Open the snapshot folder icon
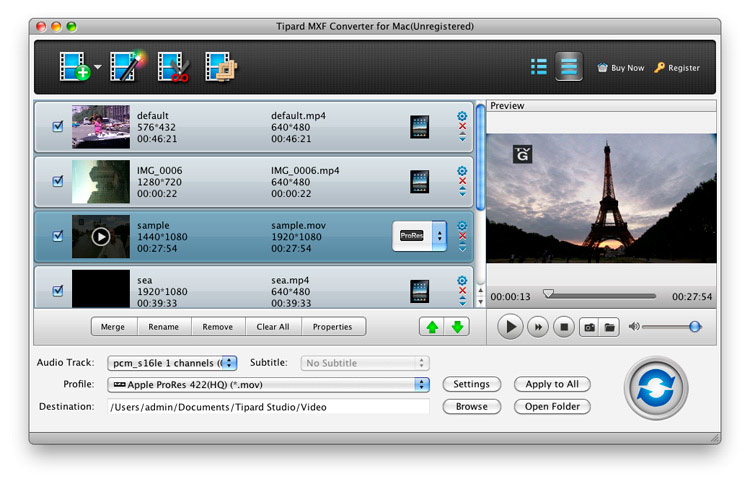Screen dimensions: 750x484 [x=610, y=327]
